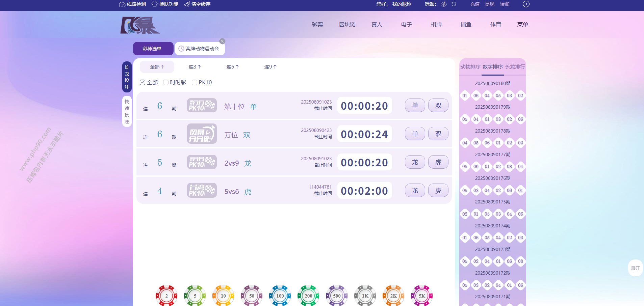
Task: Check the 全部 checkbox
Action: click(x=143, y=82)
